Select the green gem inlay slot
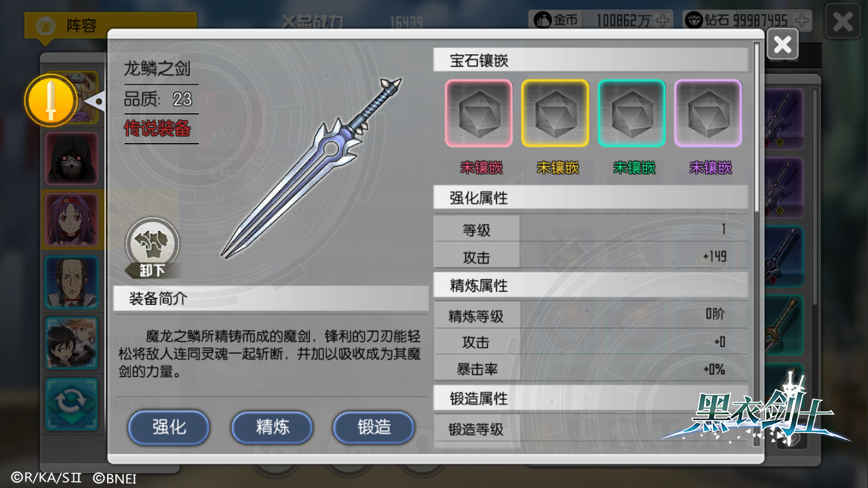 coord(631,113)
